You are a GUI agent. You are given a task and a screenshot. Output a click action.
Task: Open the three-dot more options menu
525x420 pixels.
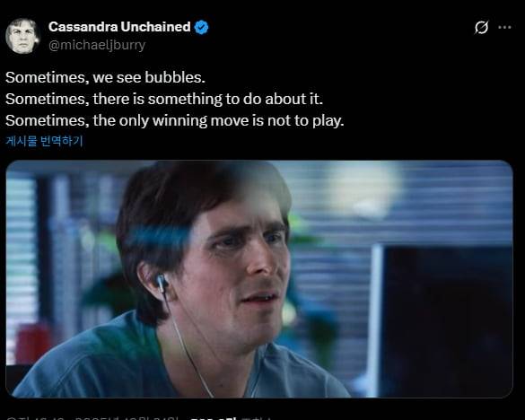504,28
